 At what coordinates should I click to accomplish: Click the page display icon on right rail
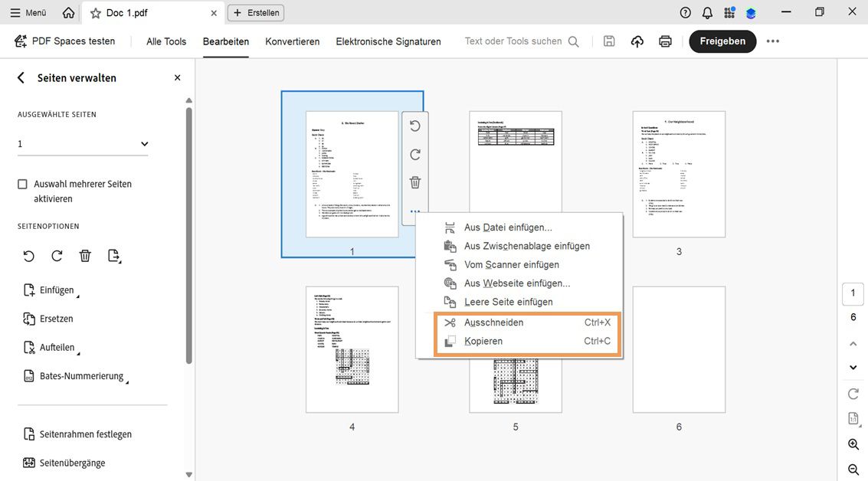click(x=853, y=418)
